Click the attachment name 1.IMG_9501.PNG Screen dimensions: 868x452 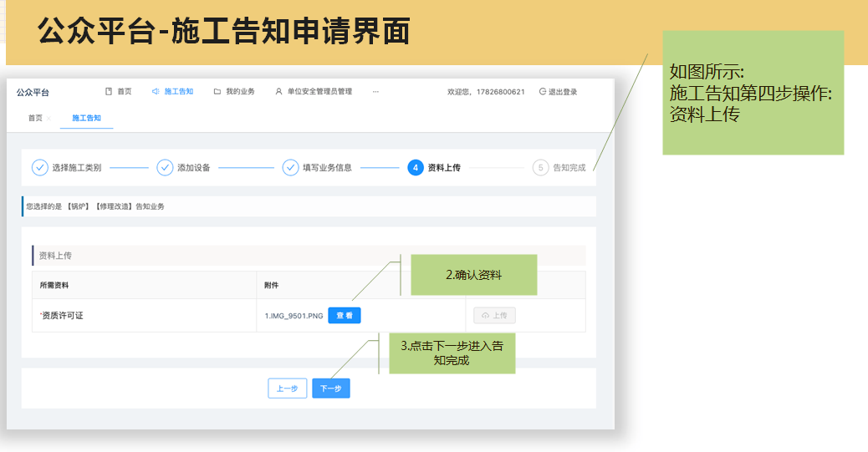coord(294,316)
